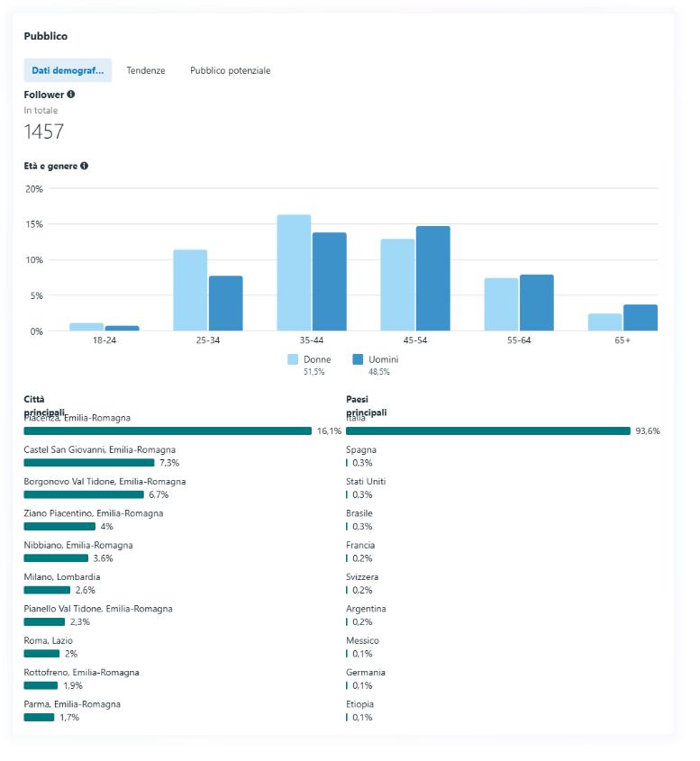
Task: Click the Spagna country label
Action: point(361,450)
